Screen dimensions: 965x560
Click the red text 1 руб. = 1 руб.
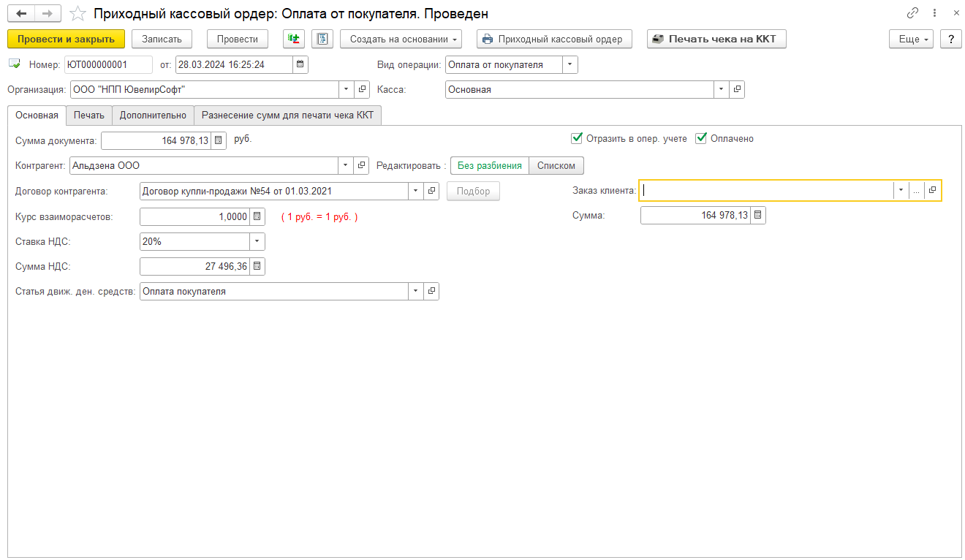(319, 216)
